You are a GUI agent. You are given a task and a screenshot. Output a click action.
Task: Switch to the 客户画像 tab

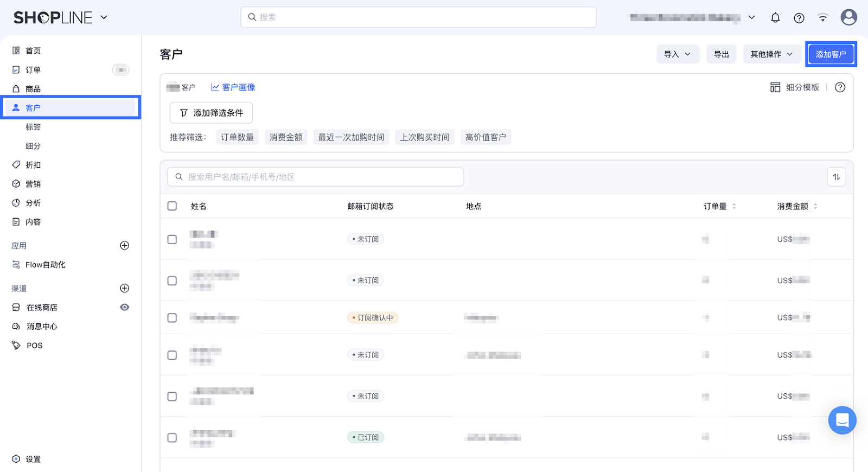[x=233, y=87]
